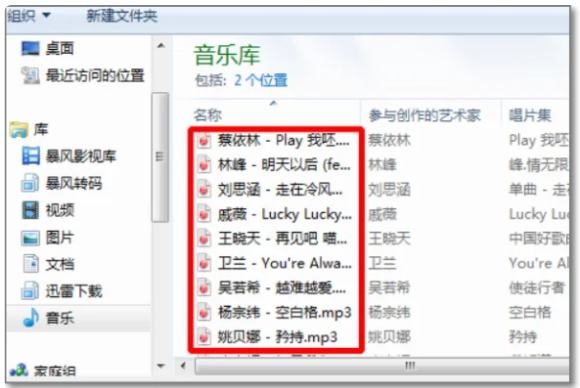Click the 音乐 note icon
Screen dimensions: 580x388
tap(31, 317)
